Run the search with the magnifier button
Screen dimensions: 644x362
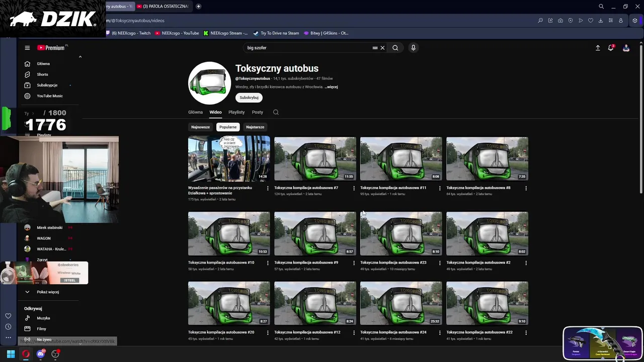point(395,48)
